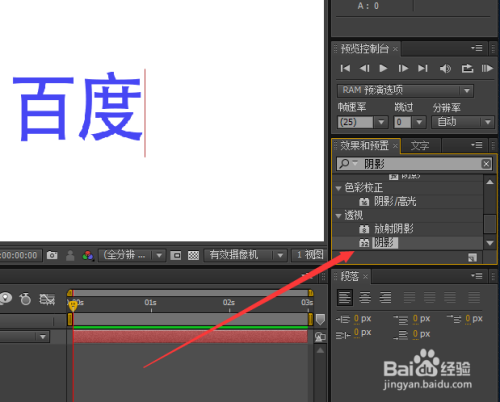Open the 1 视图 view layout dropdown
The image size is (500, 402).
click(309, 255)
